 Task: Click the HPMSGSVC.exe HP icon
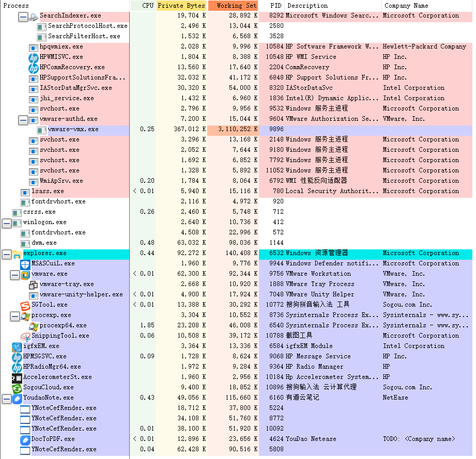click(x=17, y=357)
